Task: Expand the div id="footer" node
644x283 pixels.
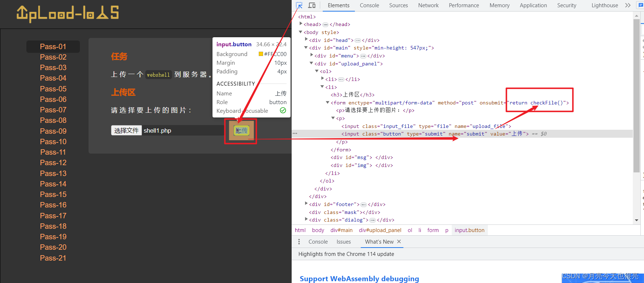Action: tap(306, 203)
